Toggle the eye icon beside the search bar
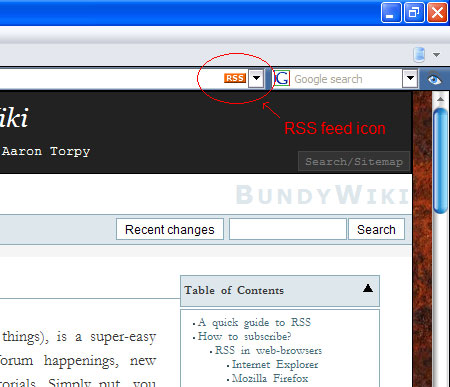The image size is (450, 387). 434,80
